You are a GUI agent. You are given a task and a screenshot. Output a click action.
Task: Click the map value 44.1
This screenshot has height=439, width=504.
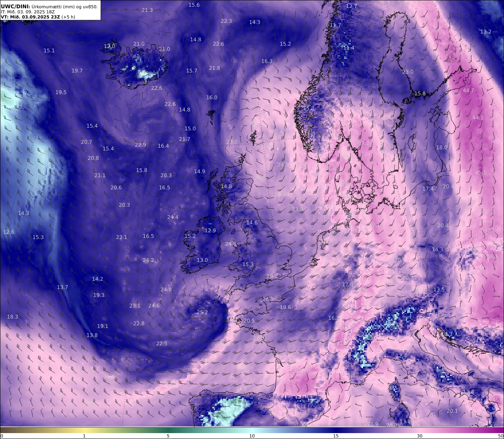pos(478,117)
